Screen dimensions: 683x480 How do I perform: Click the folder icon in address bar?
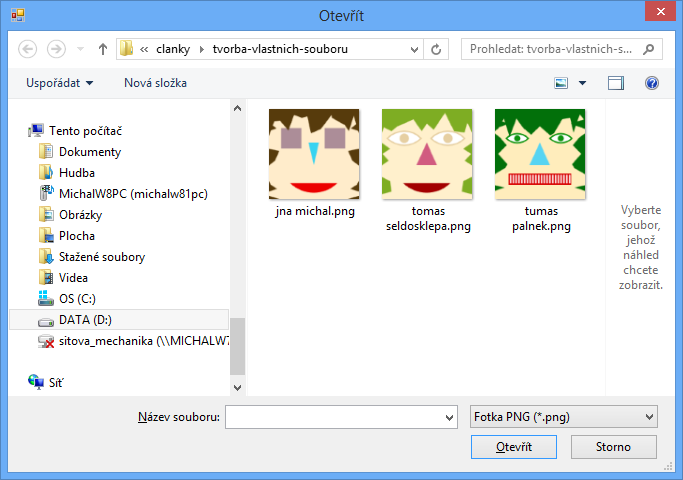(126, 49)
